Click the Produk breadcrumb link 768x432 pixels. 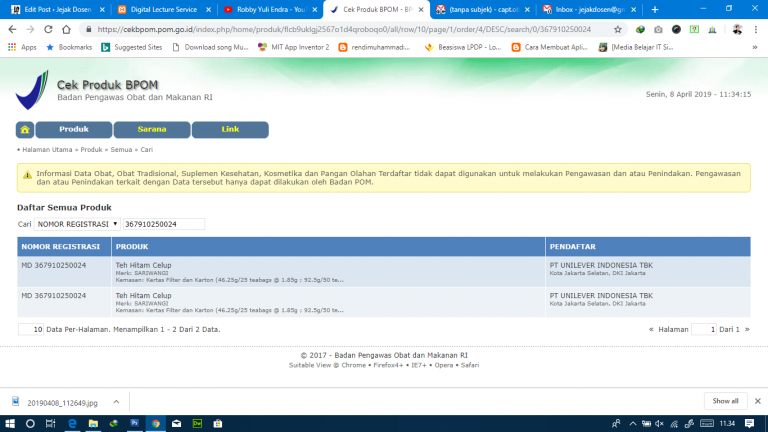pos(91,149)
